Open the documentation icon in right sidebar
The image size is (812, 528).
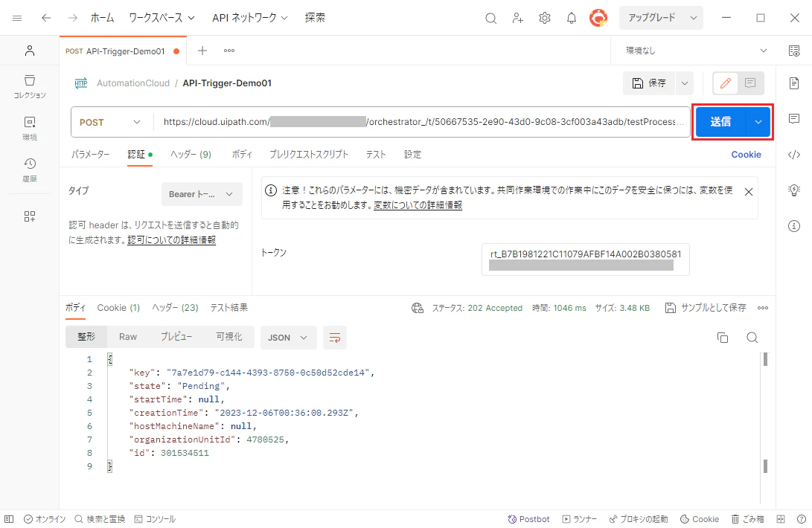coord(794,83)
